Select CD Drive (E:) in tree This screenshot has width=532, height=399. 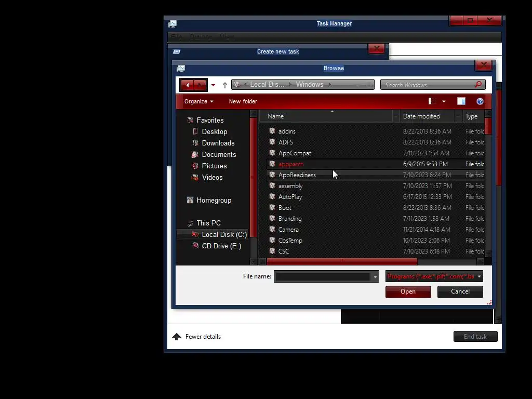click(221, 246)
